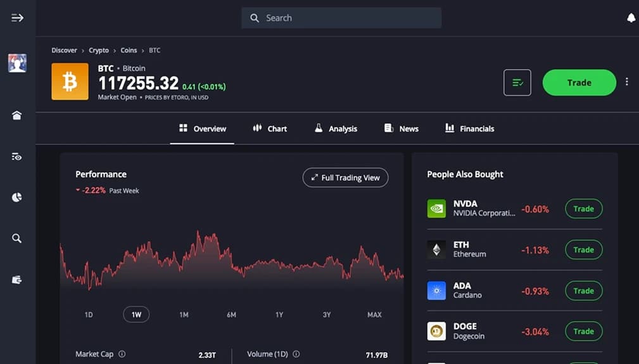This screenshot has width=639, height=364.
Task: Select the 1M time range
Action: 184,315
